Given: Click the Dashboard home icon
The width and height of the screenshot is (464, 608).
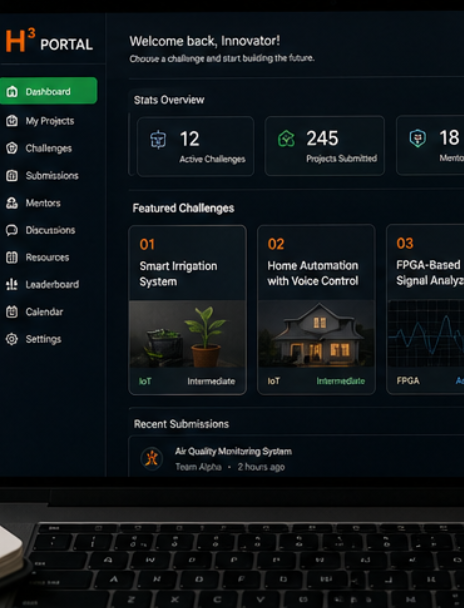Looking at the screenshot, I should [x=12, y=92].
